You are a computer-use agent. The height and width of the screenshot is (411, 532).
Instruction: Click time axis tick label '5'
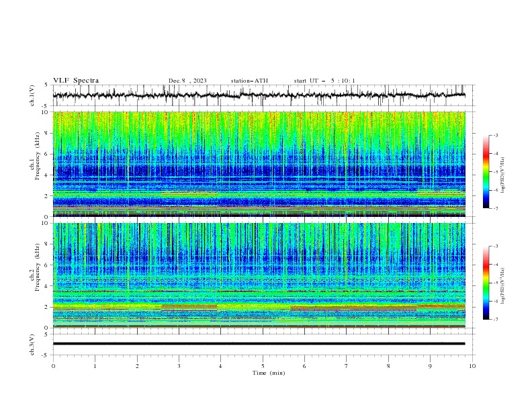click(263, 366)
